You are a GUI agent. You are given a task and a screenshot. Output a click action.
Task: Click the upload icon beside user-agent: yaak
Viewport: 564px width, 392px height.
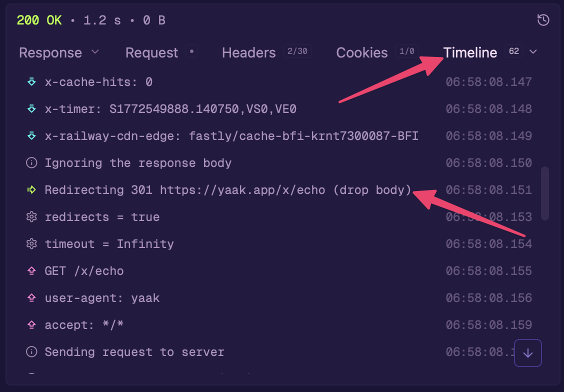coord(31,298)
